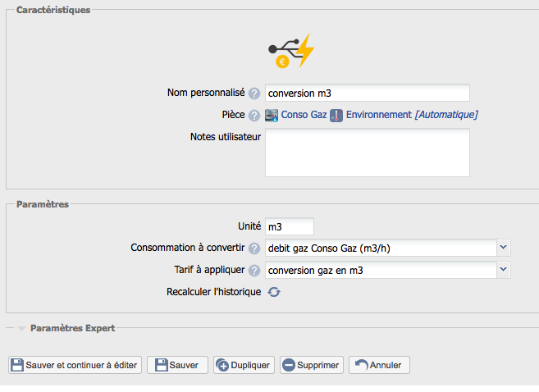Screen dimensions: 539x392
Task: Open the Tarif à appliquer dropdown
Action: click(x=388, y=270)
